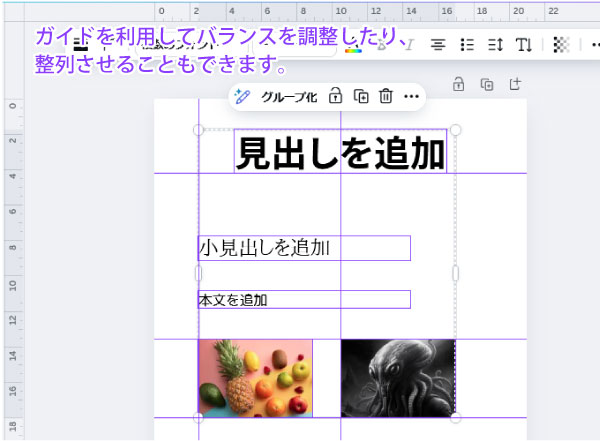Duplicate the page with page copy icon
This screenshot has height=441, width=600.
pyautogui.click(x=487, y=84)
